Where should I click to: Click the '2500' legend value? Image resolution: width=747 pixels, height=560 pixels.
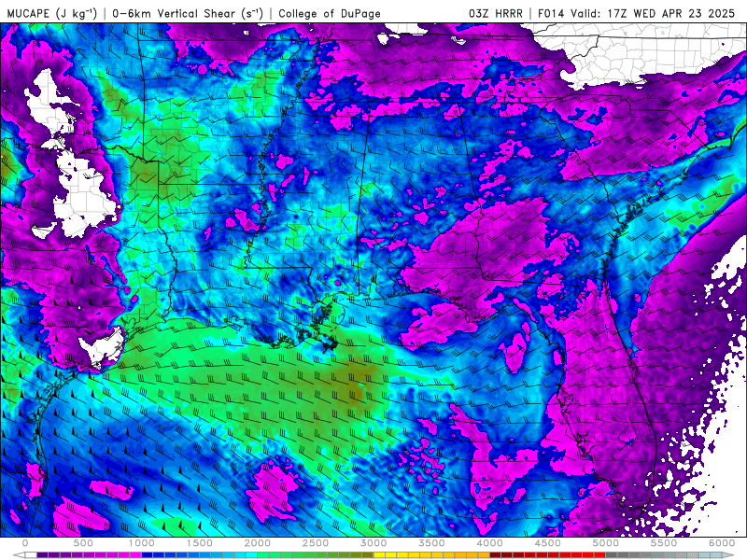coord(316,543)
